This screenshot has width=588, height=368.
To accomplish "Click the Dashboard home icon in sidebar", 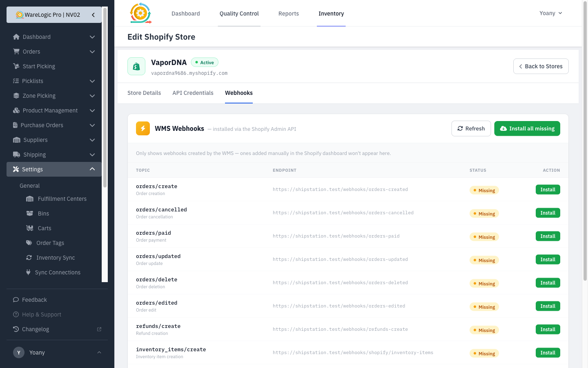I will pyautogui.click(x=16, y=37).
